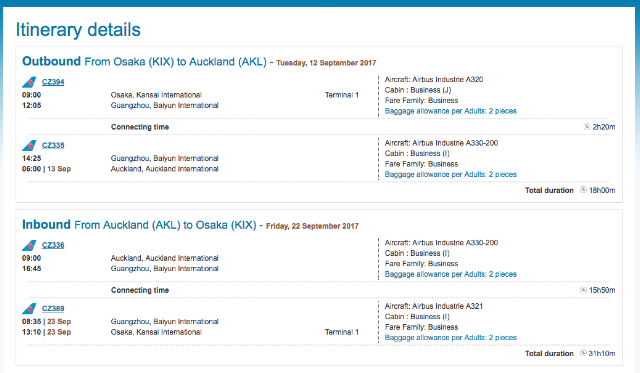640x373 pixels.
Task: Click clock icon next to 2h20m connecting time
Action: click(x=587, y=127)
